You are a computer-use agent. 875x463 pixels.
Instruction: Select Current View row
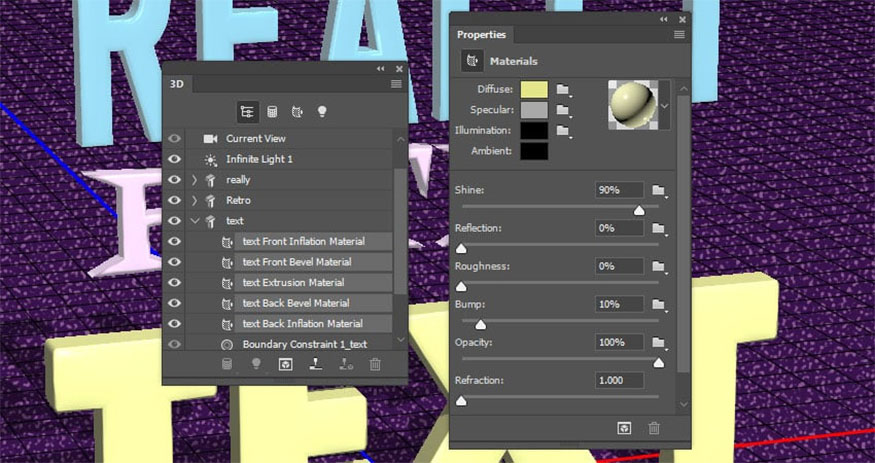(x=289, y=138)
